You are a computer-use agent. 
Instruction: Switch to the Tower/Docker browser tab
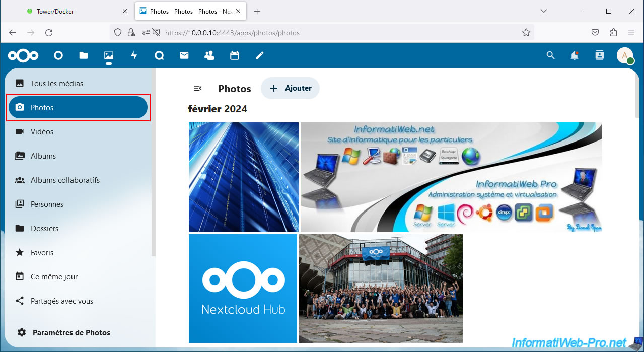[x=55, y=11]
